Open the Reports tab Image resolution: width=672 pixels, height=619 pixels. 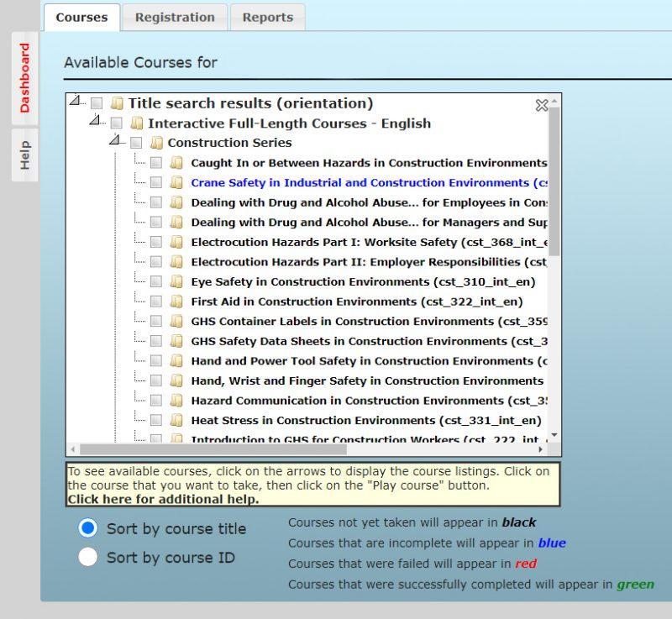point(267,16)
